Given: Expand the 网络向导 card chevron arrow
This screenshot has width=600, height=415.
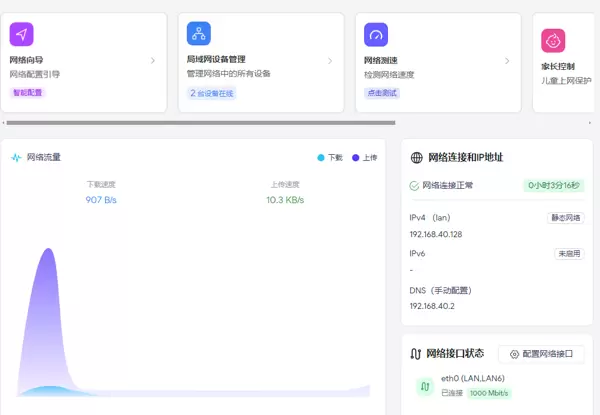Looking at the screenshot, I should tap(153, 61).
